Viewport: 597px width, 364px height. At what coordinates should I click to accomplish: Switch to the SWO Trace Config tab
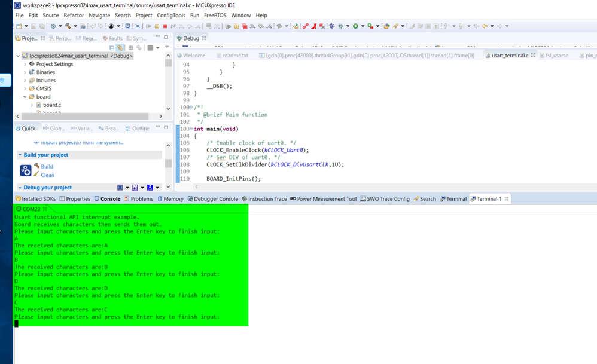[385, 199]
